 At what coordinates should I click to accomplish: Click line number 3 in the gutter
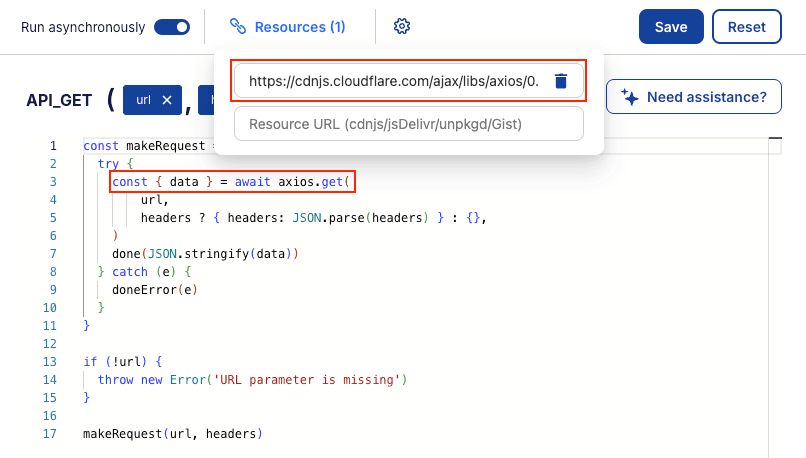point(52,181)
